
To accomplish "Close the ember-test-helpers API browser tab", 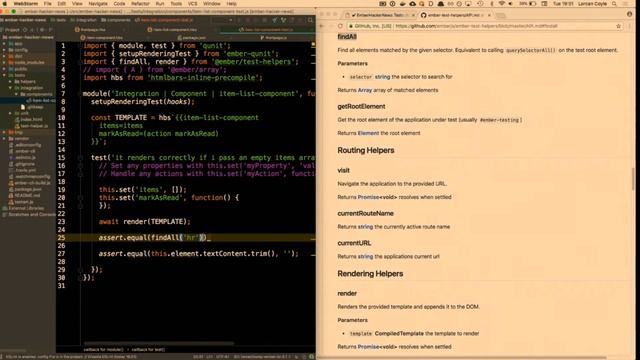I will [x=489, y=15].
